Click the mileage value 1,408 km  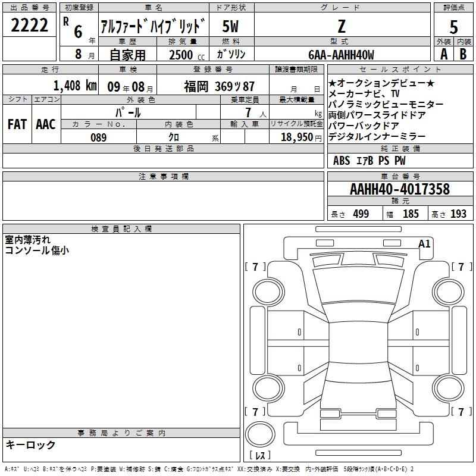(74, 85)
